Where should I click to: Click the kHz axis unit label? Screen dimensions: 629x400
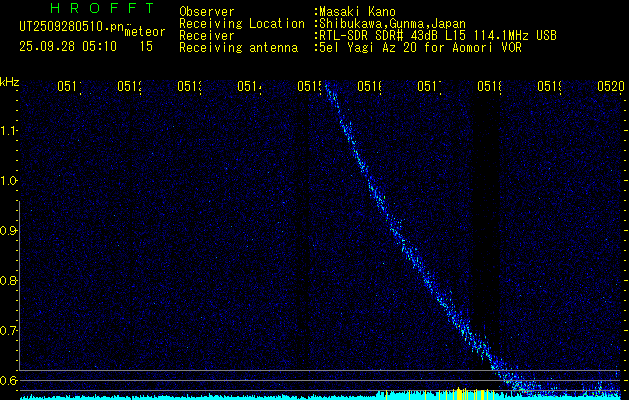coord(9,81)
